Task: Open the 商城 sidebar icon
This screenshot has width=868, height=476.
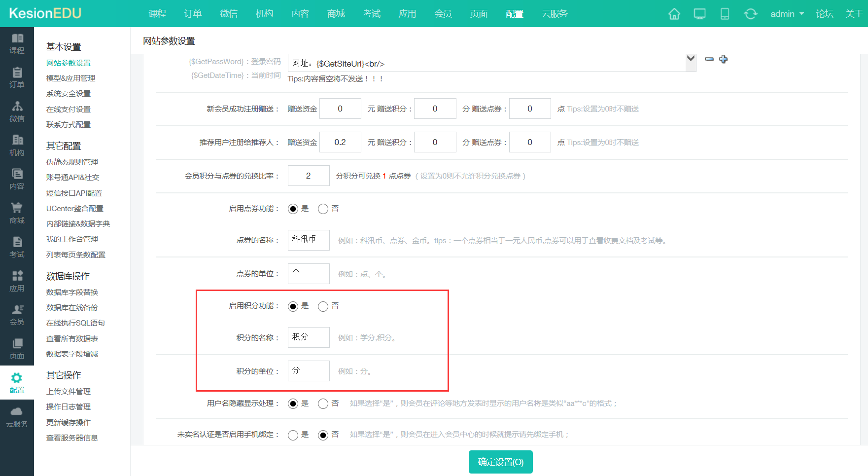Action: 17,213
